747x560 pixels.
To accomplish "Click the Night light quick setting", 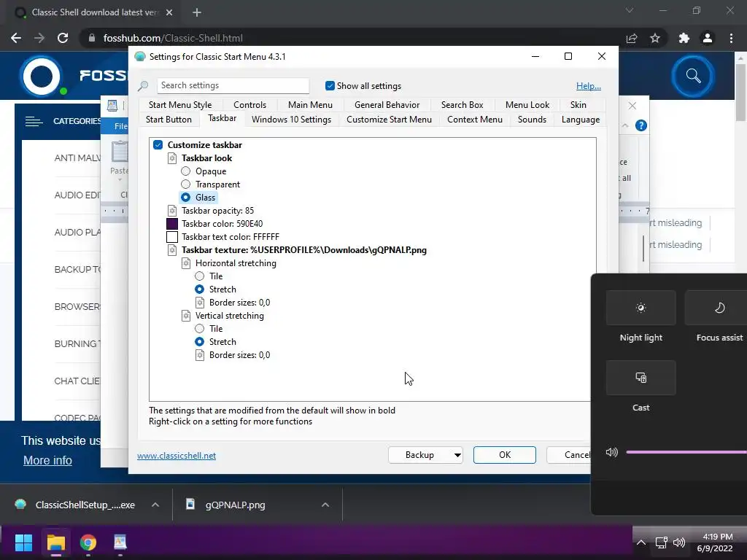I will click(x=640, y=308).
